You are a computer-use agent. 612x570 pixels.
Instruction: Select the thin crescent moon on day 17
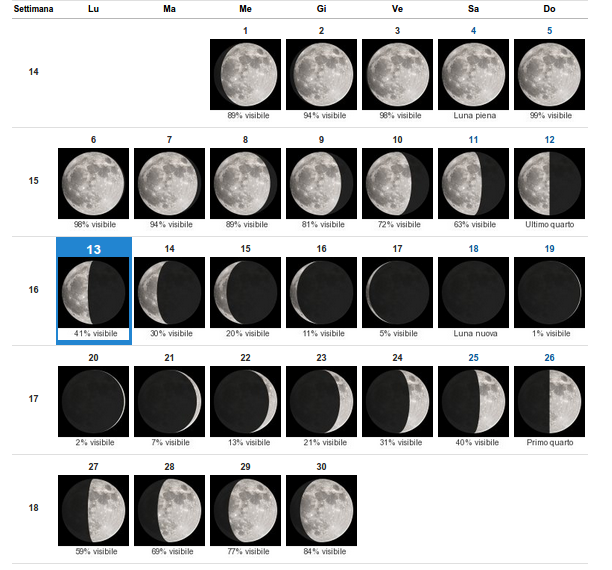tap(397, 292)
